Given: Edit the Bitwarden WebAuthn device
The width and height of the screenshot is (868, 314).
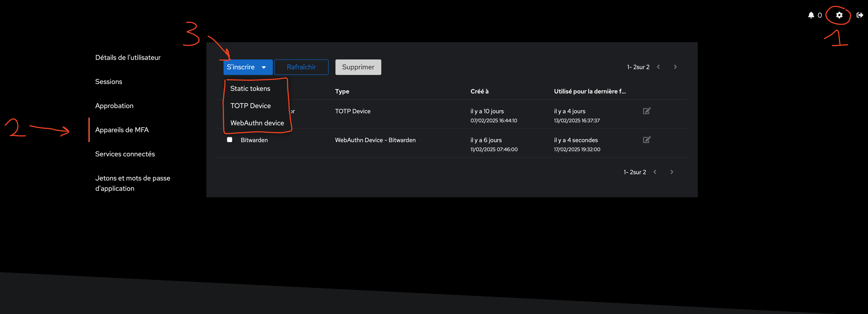Looking at the screenshot, I should tap(646, 140).
